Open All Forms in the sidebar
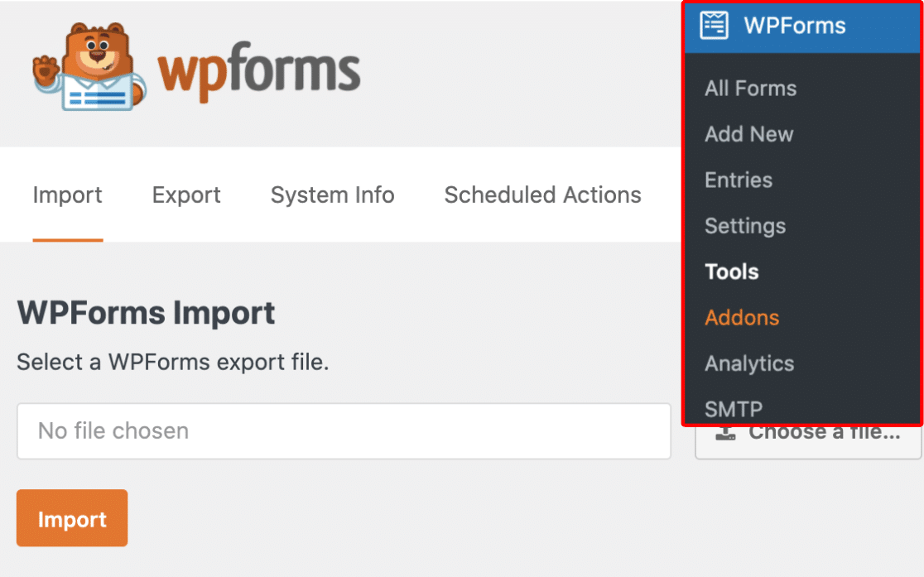The height and width of the screenshot is (577, 924). [x=750, y=89]
